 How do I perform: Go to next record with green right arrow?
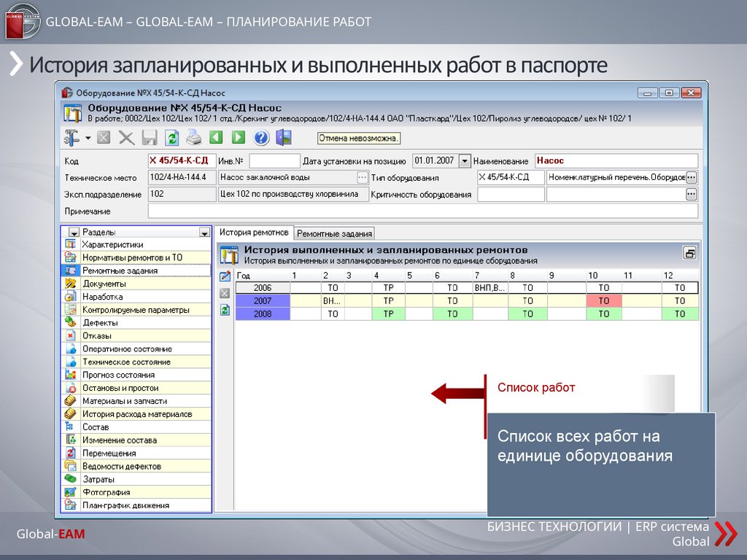coord(239,138)
